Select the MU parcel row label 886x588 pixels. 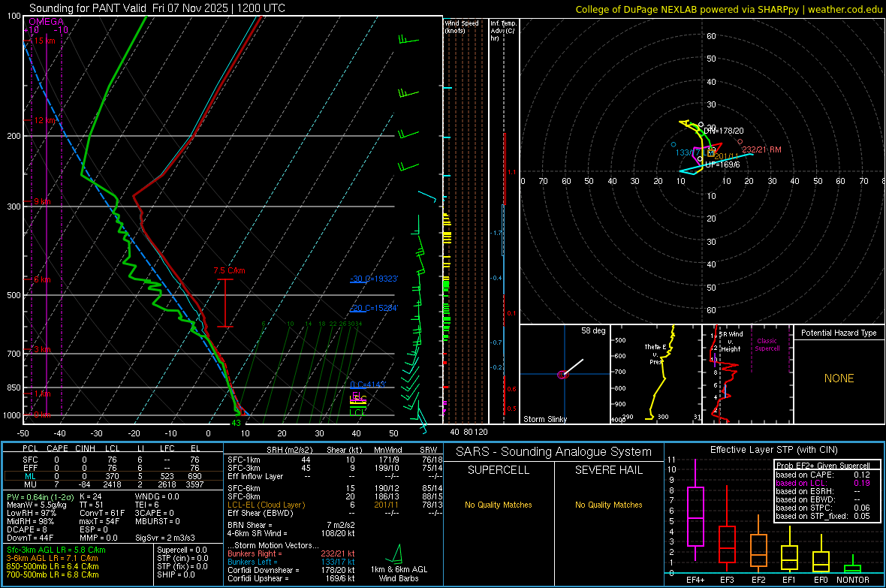tap(30, 484)
